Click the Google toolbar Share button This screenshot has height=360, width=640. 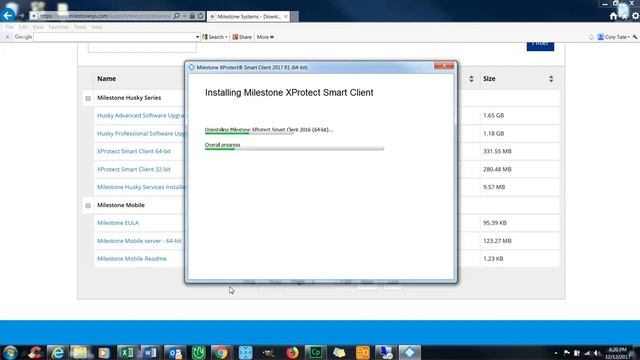242,37
